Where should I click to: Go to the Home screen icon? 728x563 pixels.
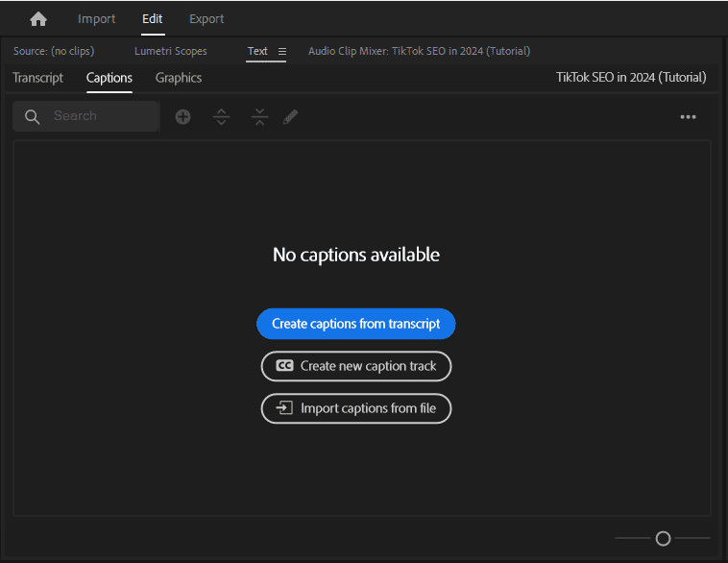pos(38,19)
